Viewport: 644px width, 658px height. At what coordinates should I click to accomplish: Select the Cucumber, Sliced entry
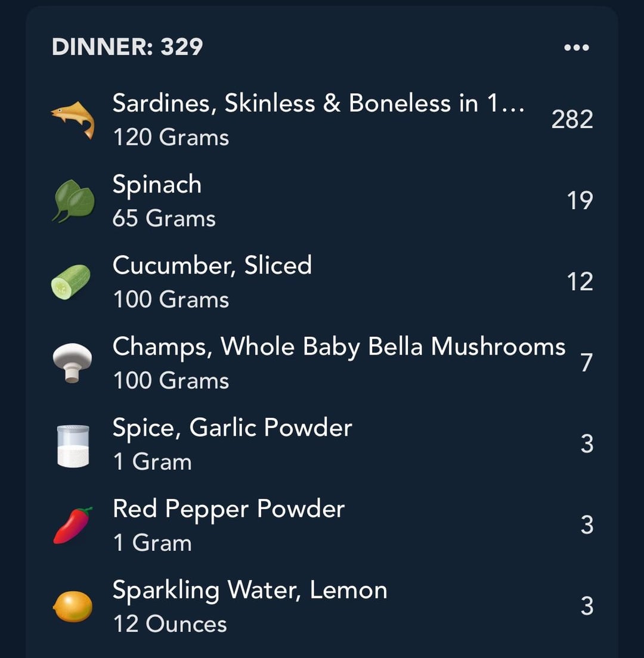coord(322,282)
